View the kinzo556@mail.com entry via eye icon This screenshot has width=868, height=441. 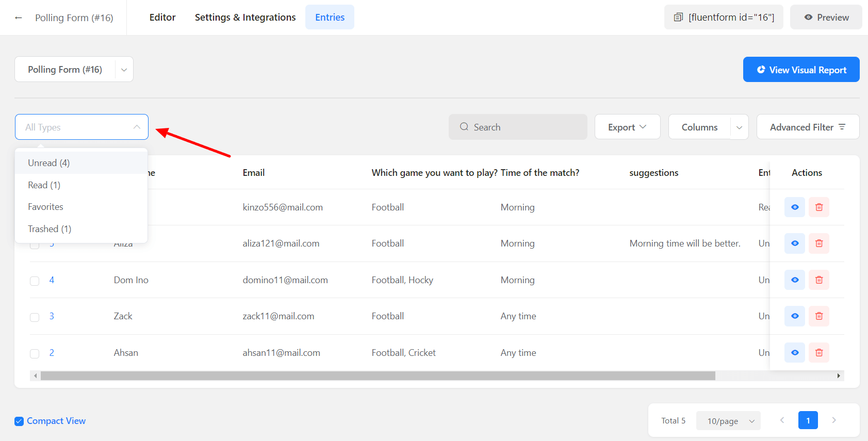point(794,207)
